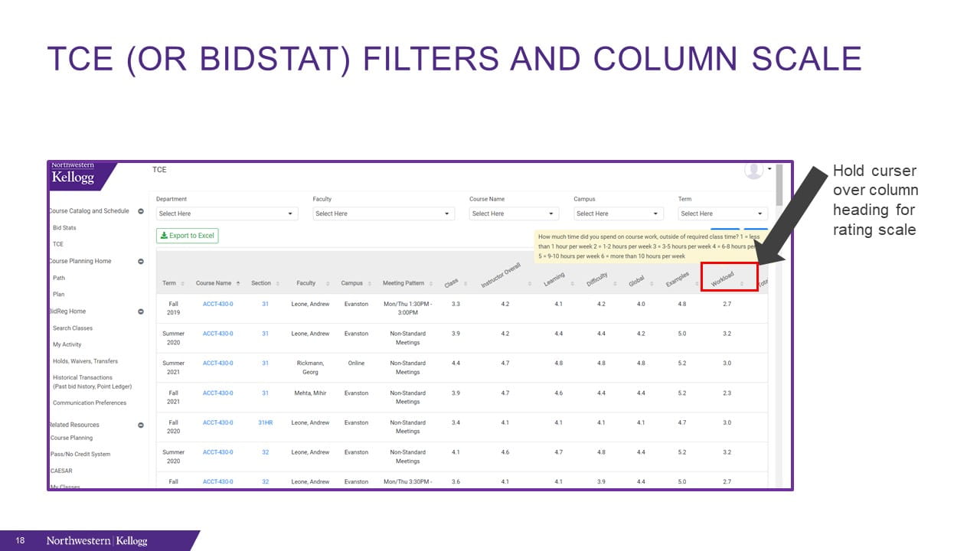
Task: Open the Department filter dropdown
Action: pyautogui.click(x=227, y=214)
